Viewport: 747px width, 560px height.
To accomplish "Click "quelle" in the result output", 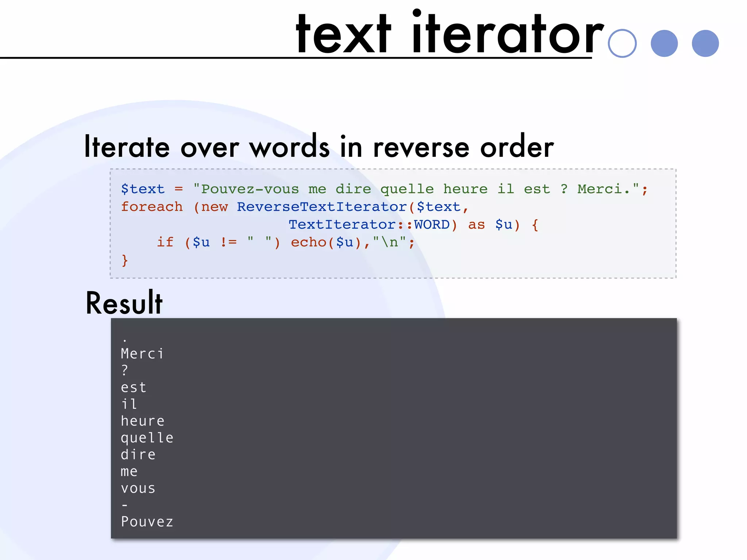I will (x=147, y=438).
